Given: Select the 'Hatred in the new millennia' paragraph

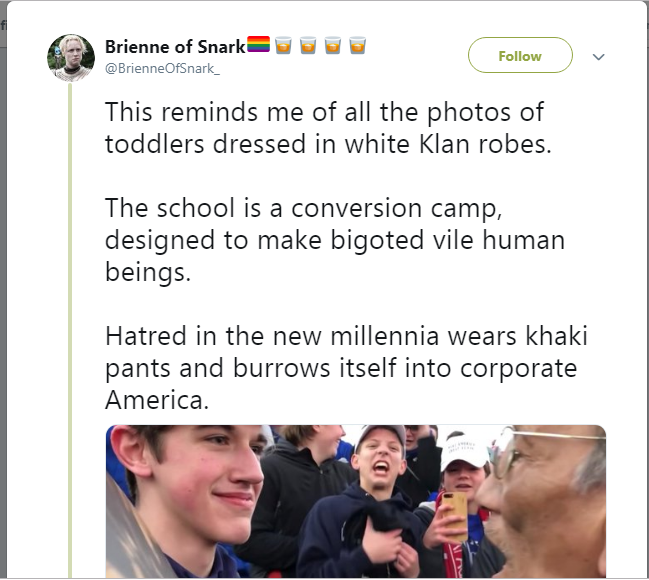Looking at the screenshot, I should click(x=346, y=368).
